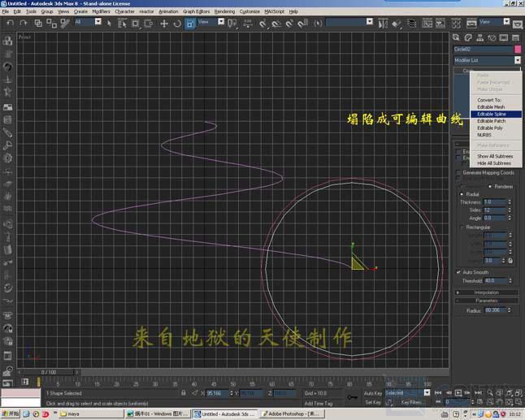This screenshot has width=525, height=420.
Task: Click the Undo arrow icon
Action: tap(11, 23)
